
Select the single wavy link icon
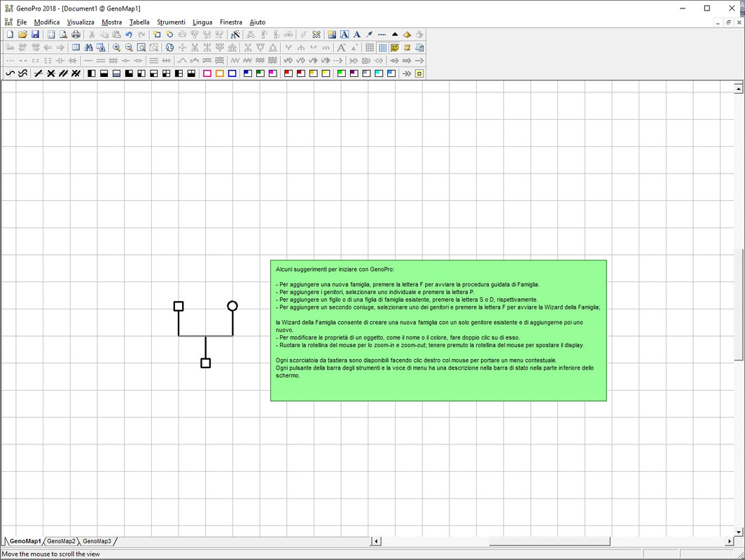point(10,73)
